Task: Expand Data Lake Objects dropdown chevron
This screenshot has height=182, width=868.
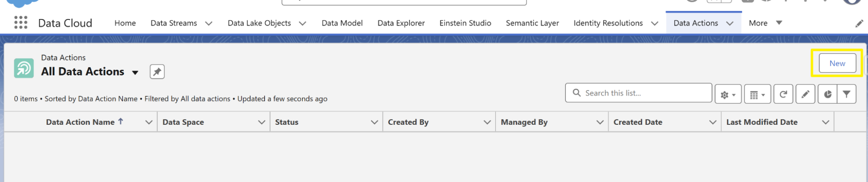Action: pos(303,23)
